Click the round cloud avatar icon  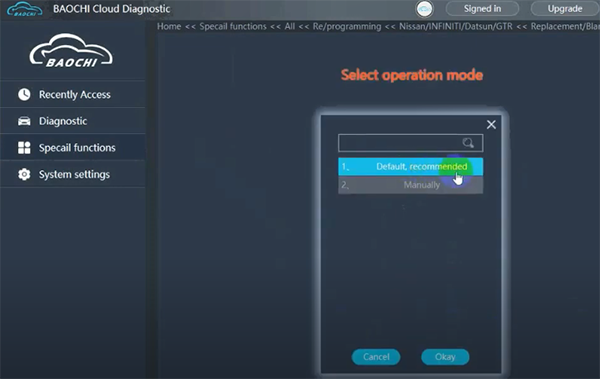[x=424, y=9]
